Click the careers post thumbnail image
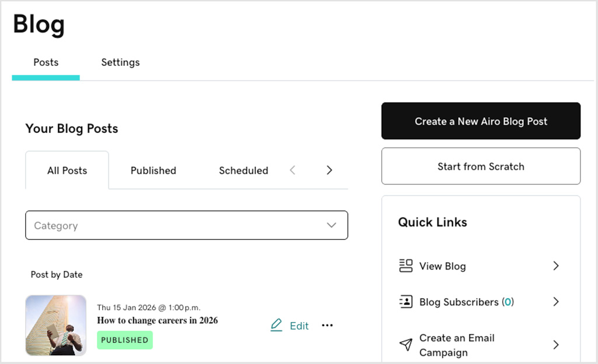This screenshot has height=364, width=598. pos(55,325)
